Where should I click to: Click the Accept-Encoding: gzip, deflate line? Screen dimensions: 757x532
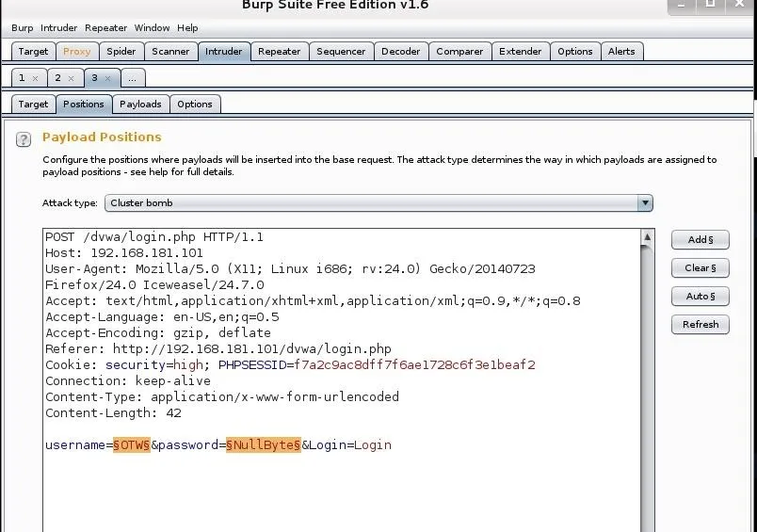pos(158,333)
